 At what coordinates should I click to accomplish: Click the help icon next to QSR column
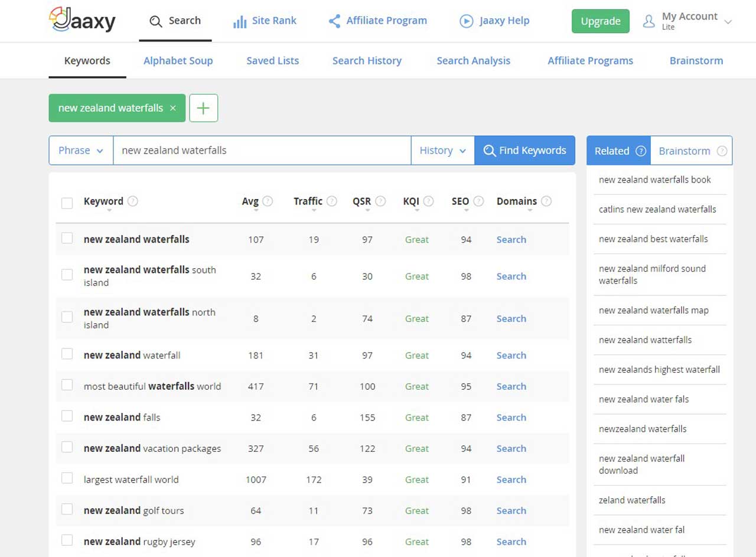[x=380, y=201]
